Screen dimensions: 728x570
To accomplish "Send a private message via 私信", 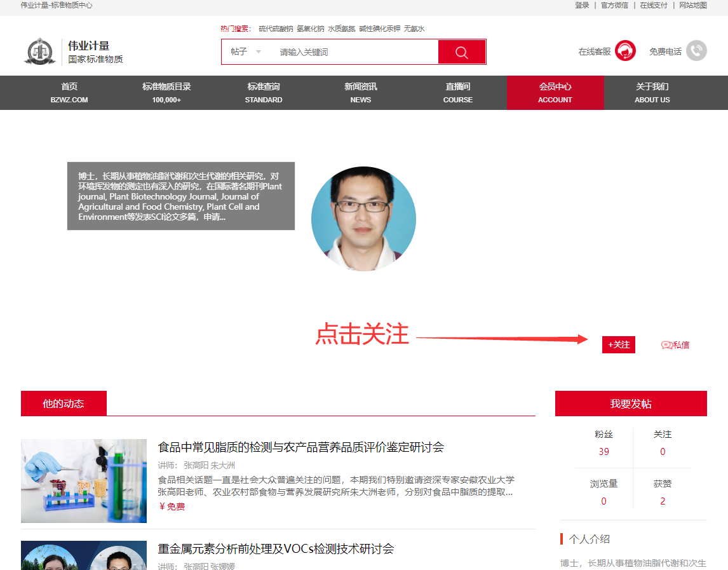I will click(675, 344).
